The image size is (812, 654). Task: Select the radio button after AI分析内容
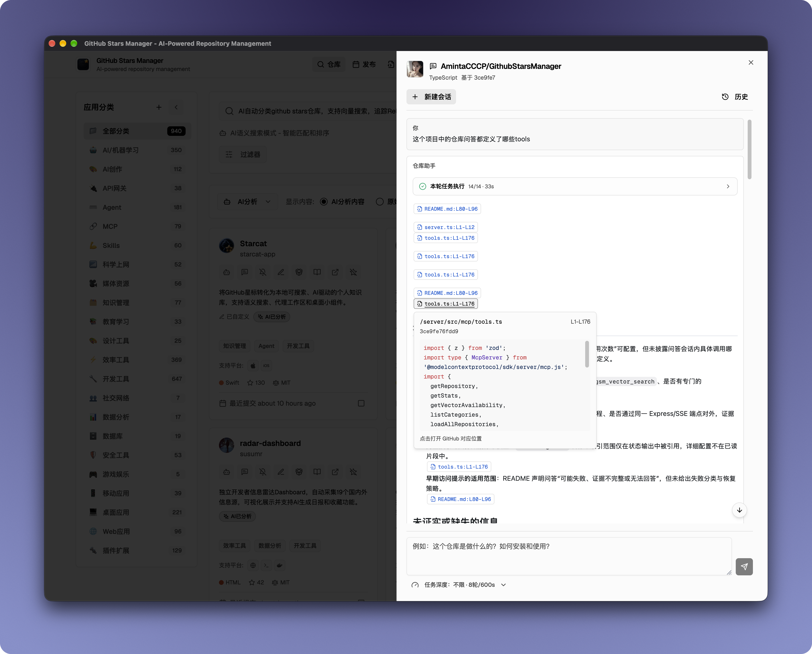pos(380,202)
